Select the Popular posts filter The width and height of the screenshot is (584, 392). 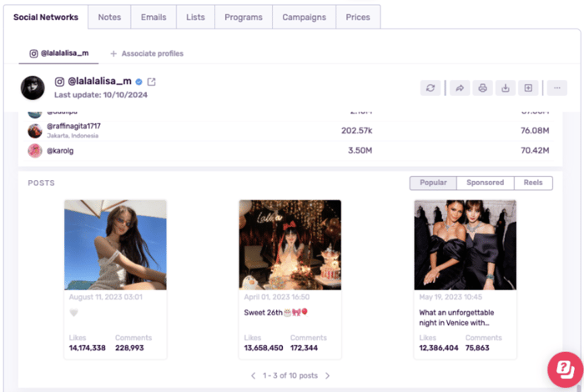[x=433, y=183]
